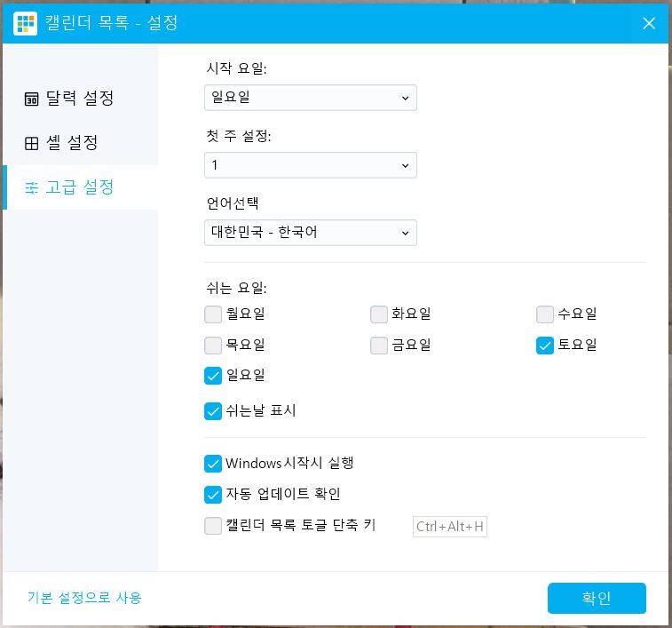Click the 확인 button
The image size is (672, 628).
(597, 598)
